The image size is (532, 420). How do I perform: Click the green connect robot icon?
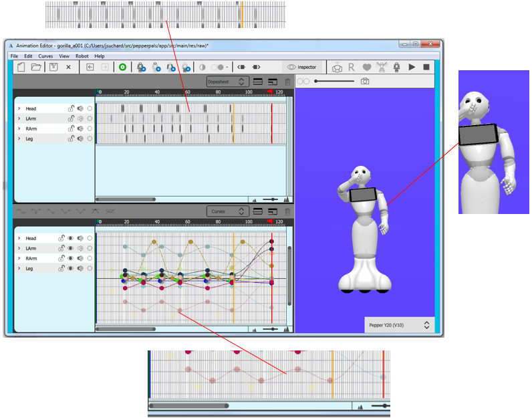pyautogui.click(x=122, y=67)
